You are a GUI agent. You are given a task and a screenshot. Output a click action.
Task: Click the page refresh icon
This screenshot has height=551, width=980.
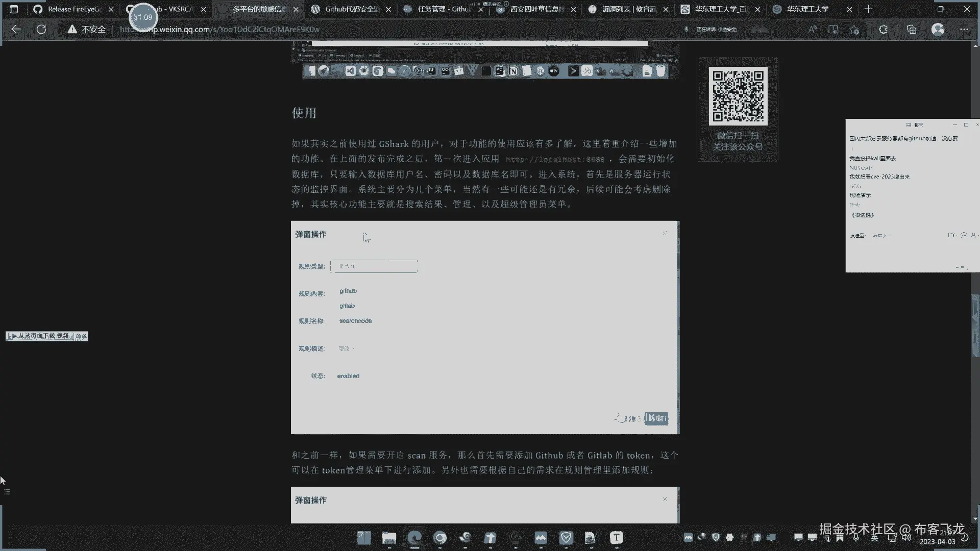click(x=41, y=29)
